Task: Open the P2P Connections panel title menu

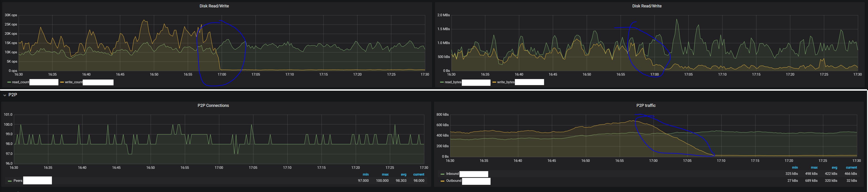Action: [x=213, y=106]
